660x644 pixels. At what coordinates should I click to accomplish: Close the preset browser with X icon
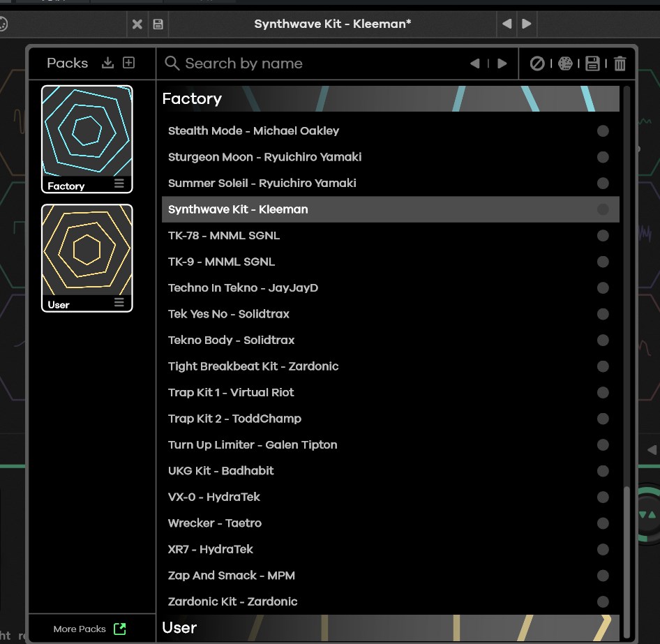[x=137, y=24]
